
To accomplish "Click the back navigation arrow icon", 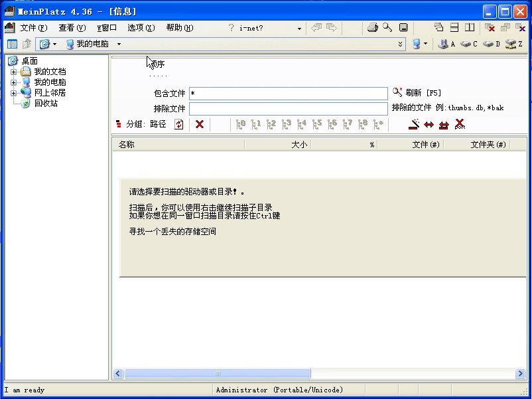I will pyautogui.click(x=316, y=27).
